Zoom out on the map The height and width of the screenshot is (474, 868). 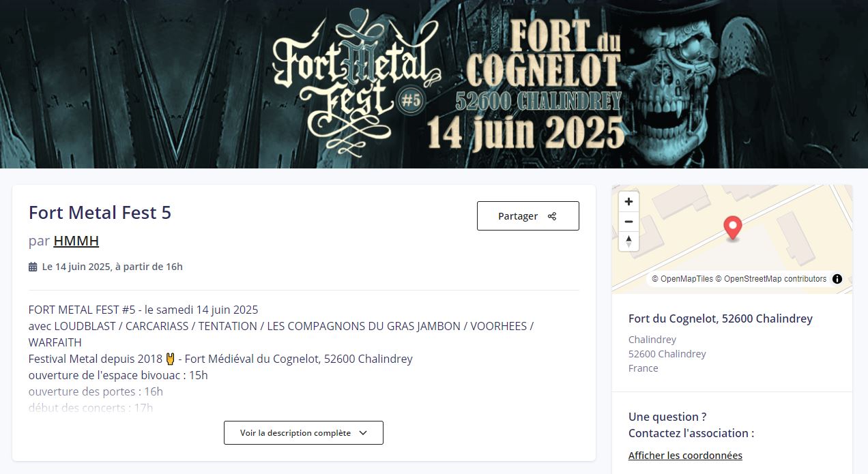click(628, 222)
